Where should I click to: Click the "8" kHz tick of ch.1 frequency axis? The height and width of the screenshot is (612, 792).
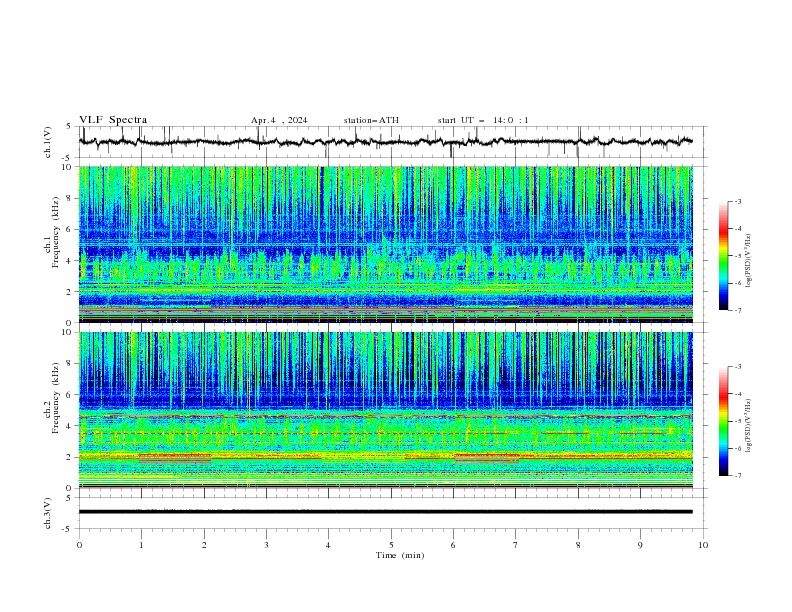pos(70,198)
